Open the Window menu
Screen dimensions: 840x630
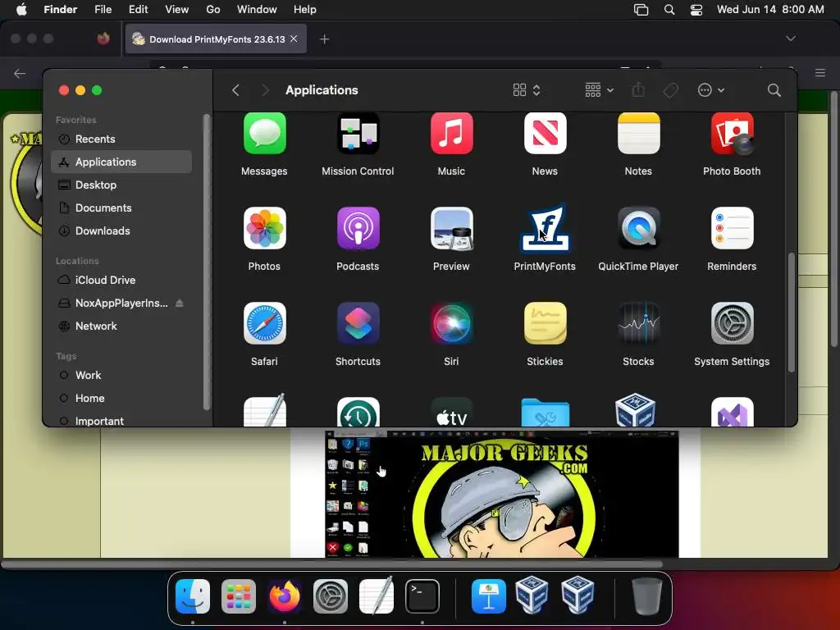[x=257, y=10]
